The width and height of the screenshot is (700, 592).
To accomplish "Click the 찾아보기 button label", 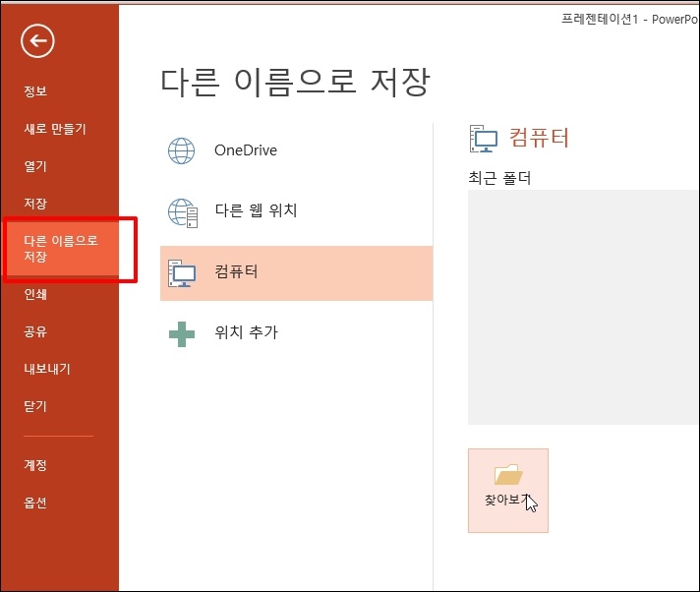I will coord(507,500).
